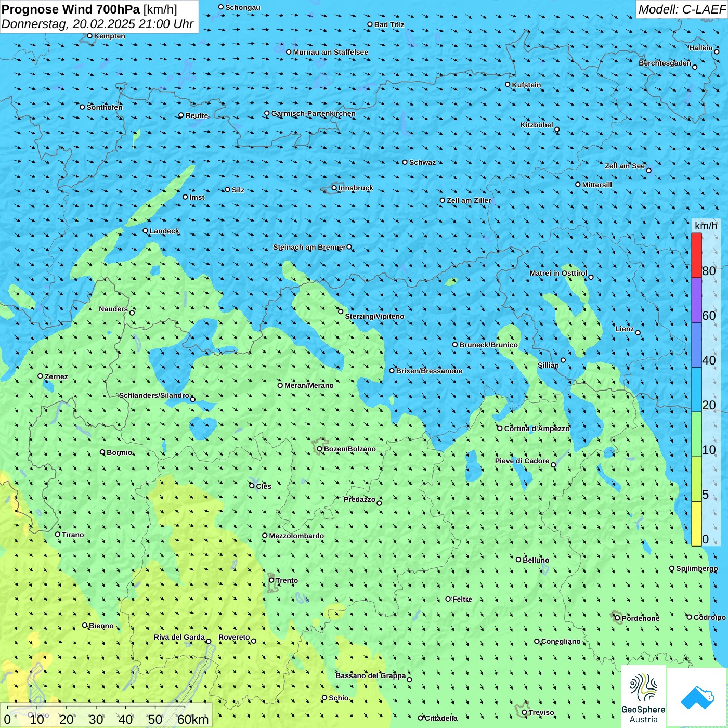Click the Cles city label

[x=264, y=486]
